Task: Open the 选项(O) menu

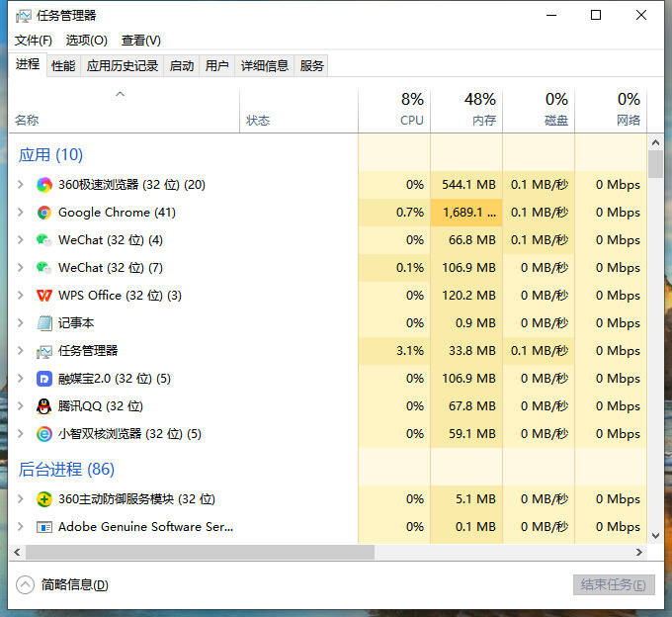Action: click(x=87, y=41)
